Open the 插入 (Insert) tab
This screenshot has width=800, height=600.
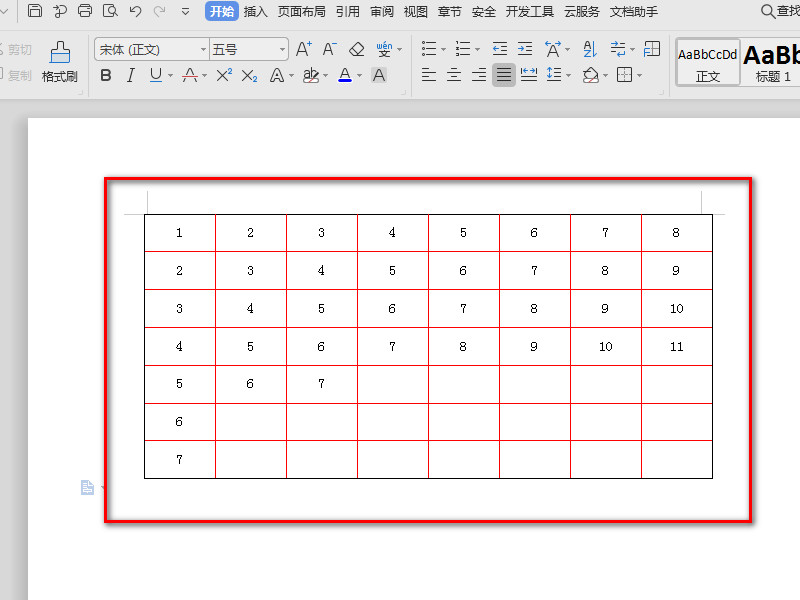(x=256, y=11)
